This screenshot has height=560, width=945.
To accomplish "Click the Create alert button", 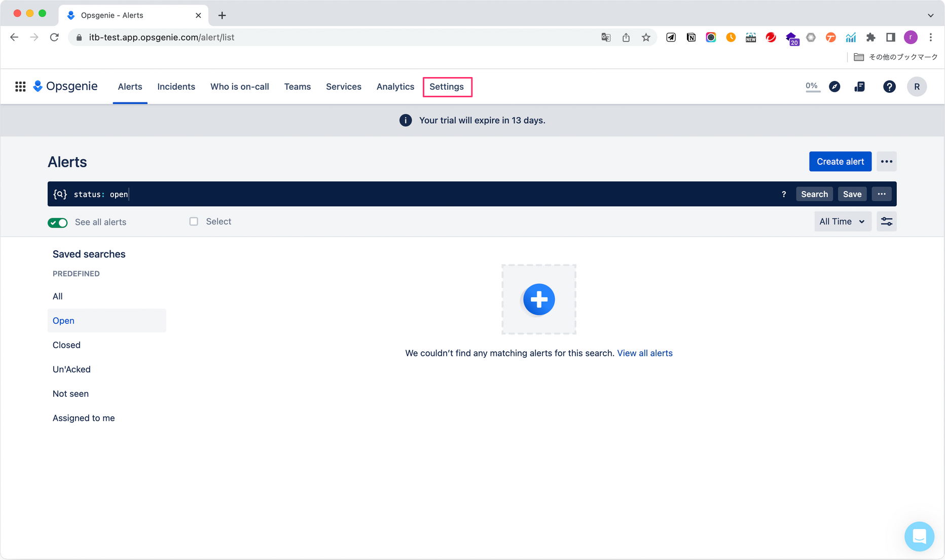I will [x=840, y=162].
